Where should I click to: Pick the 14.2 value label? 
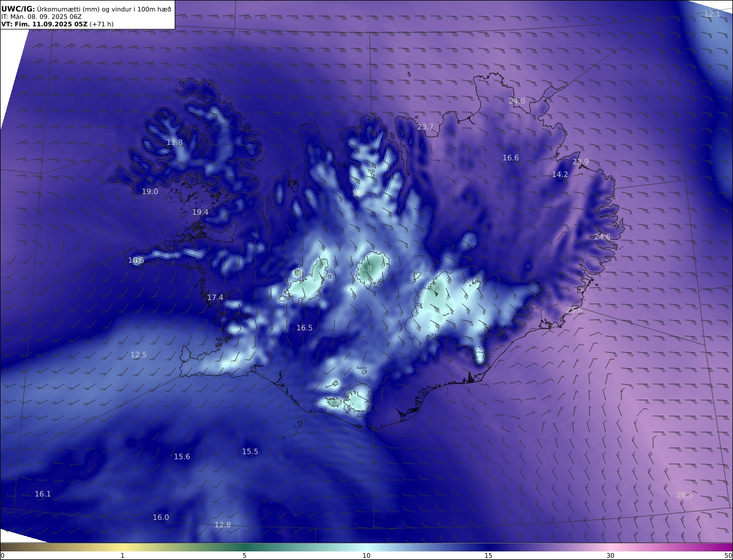(x=560, y=175)
